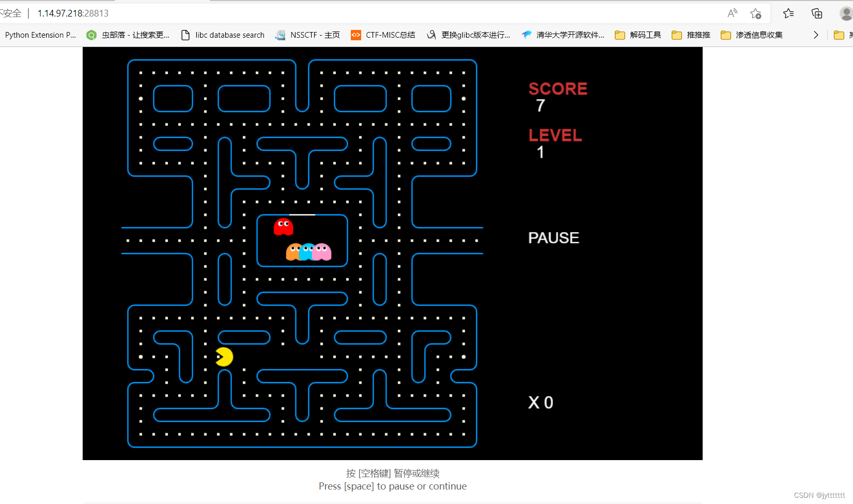
Task: Click the LEVEL label
Action: coord(555,135)
